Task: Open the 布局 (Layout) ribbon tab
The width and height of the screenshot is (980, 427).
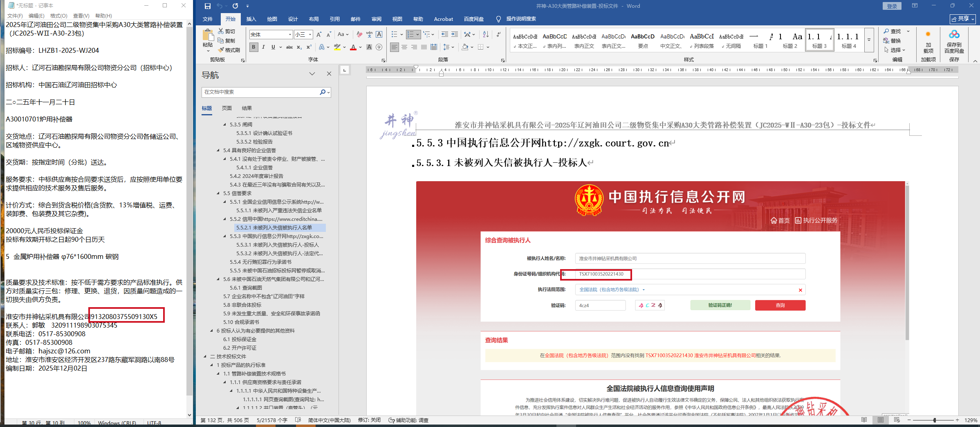Action: pyautogui.click(x=314, y=19)
